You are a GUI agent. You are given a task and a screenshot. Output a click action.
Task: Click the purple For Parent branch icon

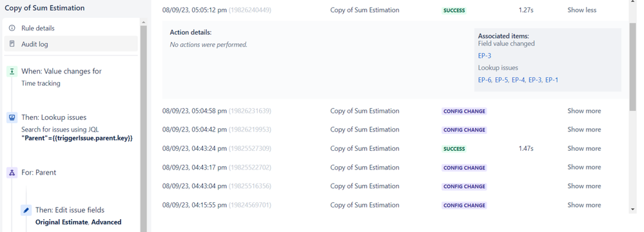(12, 173)
